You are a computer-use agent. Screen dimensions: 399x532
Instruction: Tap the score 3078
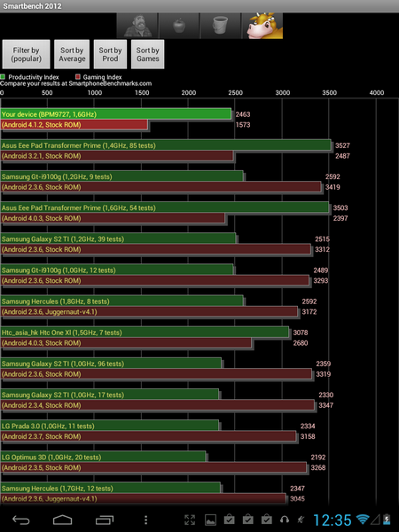click(x=301, y=332)
